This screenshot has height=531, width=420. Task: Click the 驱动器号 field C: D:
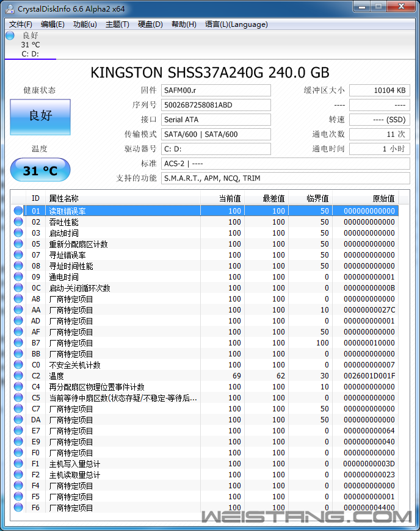tap(215, 149)
